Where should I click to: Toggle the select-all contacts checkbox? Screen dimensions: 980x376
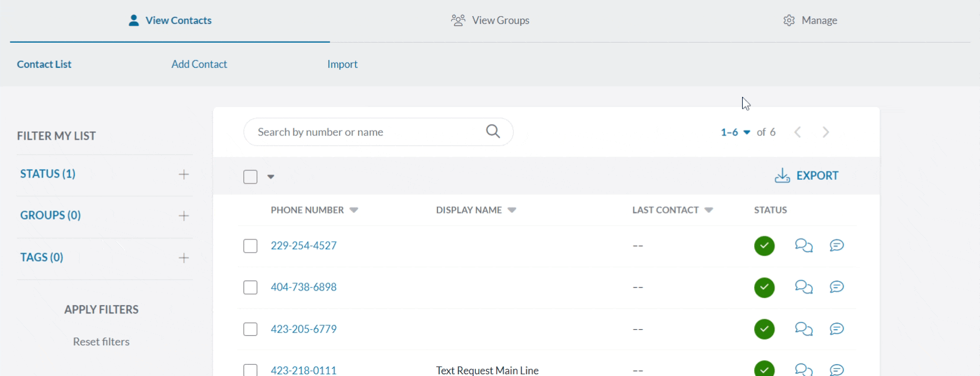tap(251, 177)
